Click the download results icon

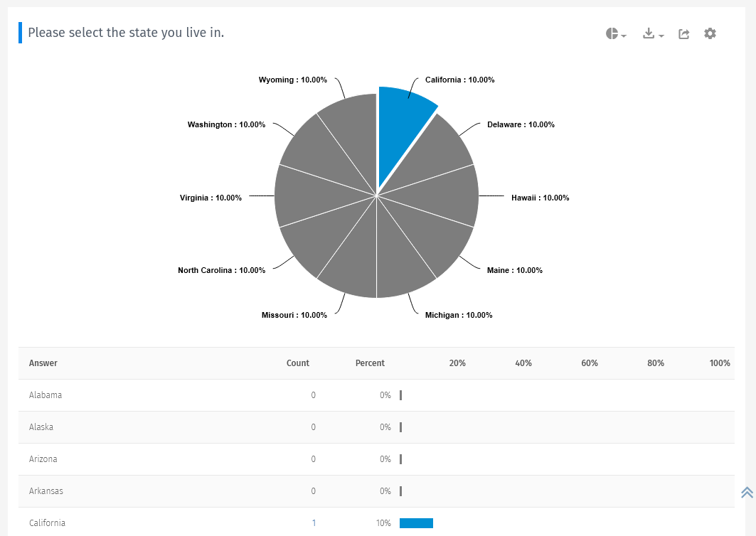click(x=649, y=33)
